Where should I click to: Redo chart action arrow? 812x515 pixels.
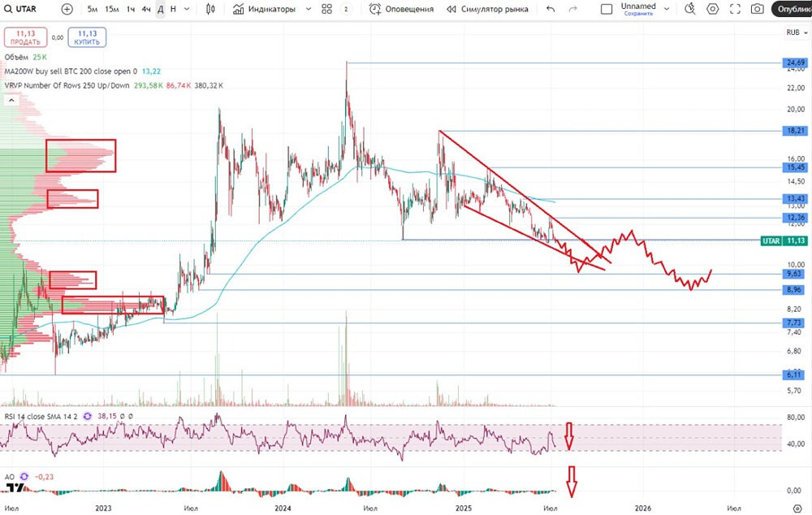572,9
